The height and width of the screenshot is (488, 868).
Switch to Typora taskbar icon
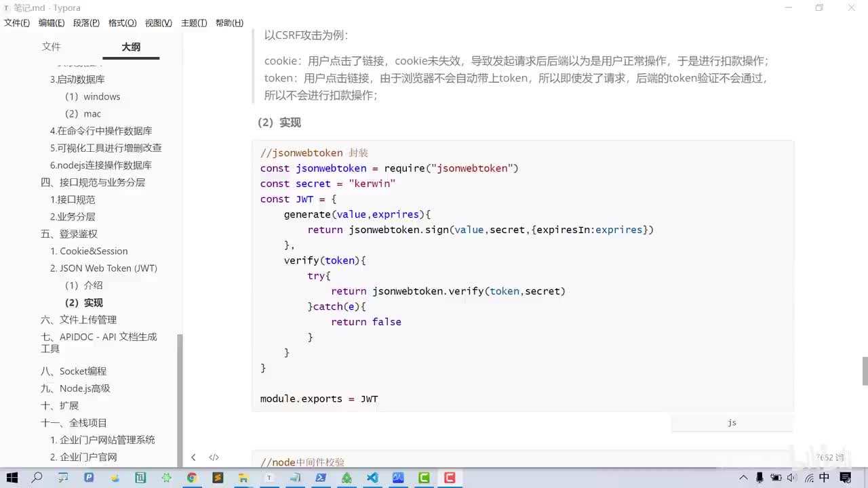click(x=269, y=478)
